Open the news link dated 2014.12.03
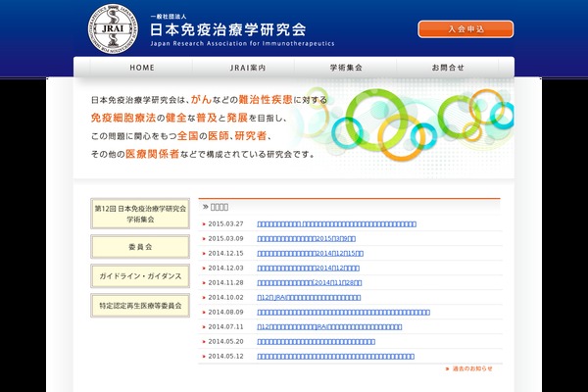588x392 pixels. point(309,268)
